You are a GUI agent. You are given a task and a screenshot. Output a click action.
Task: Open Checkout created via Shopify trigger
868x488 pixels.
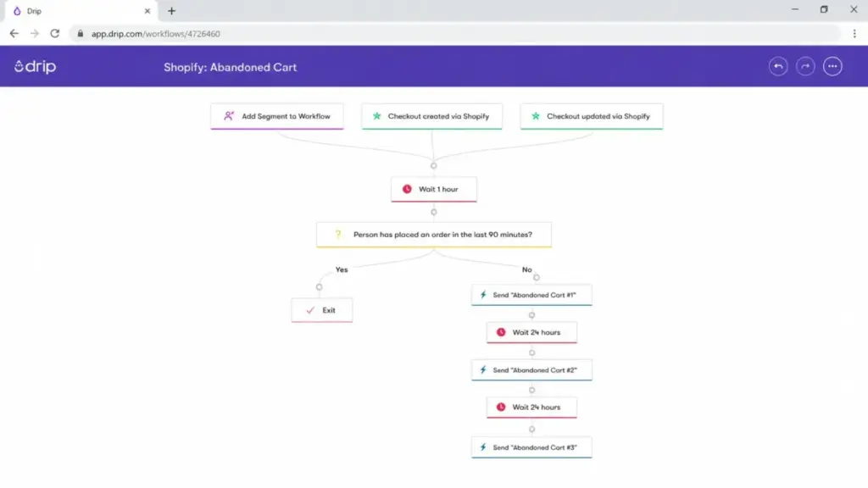431,116
